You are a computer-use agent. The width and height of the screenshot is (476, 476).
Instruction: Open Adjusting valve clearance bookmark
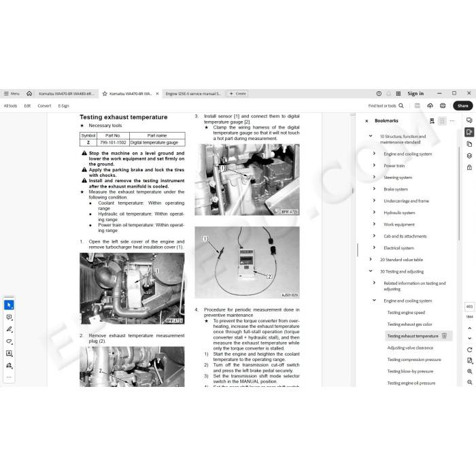410,347
